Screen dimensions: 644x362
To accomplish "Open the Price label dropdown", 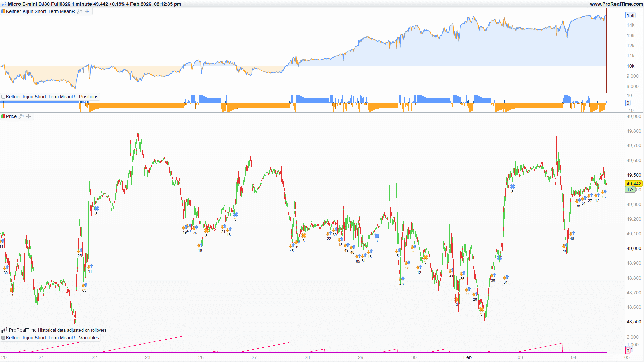I will [11, 116].
